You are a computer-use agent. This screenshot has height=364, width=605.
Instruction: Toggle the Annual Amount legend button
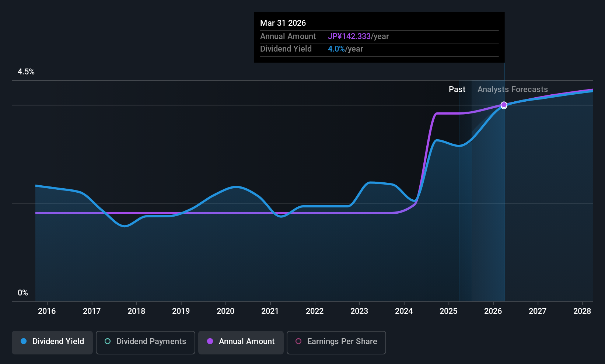click(x=241, y=342)
